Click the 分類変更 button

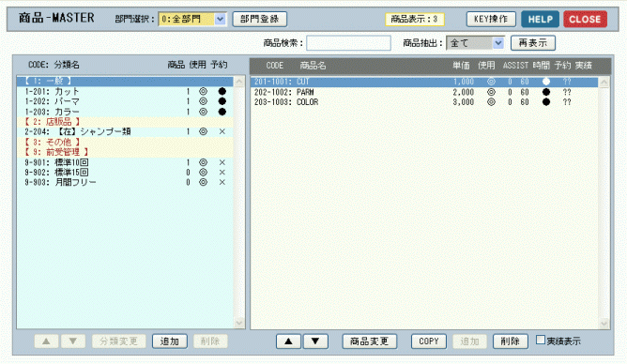(119, 341)
